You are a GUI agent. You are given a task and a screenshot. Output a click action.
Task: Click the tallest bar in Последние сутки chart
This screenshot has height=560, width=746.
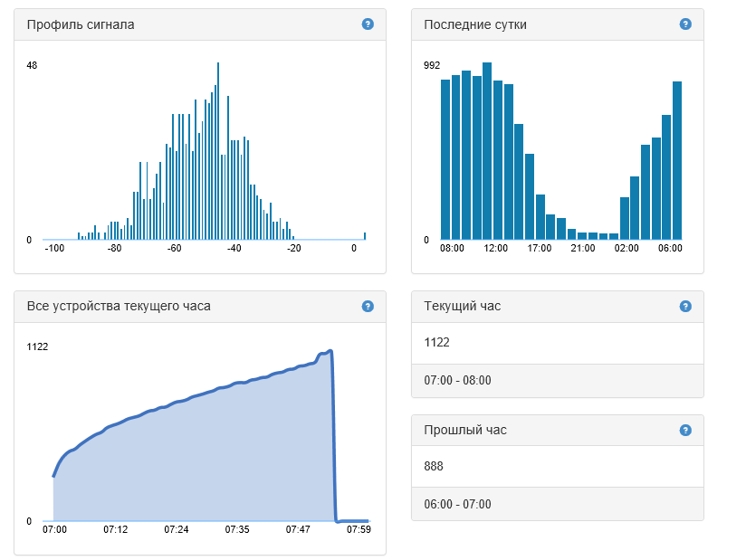(487, 151)
